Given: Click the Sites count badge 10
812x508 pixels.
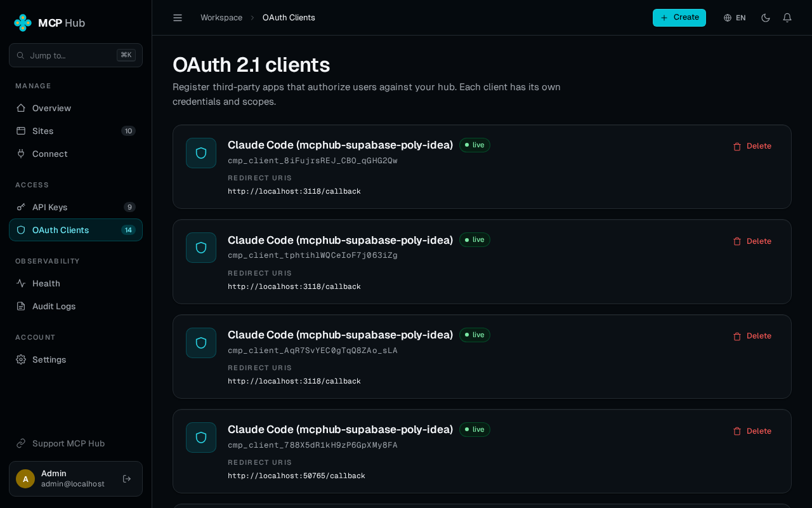Looking at the screenshot, I should [x=129, y=131].
